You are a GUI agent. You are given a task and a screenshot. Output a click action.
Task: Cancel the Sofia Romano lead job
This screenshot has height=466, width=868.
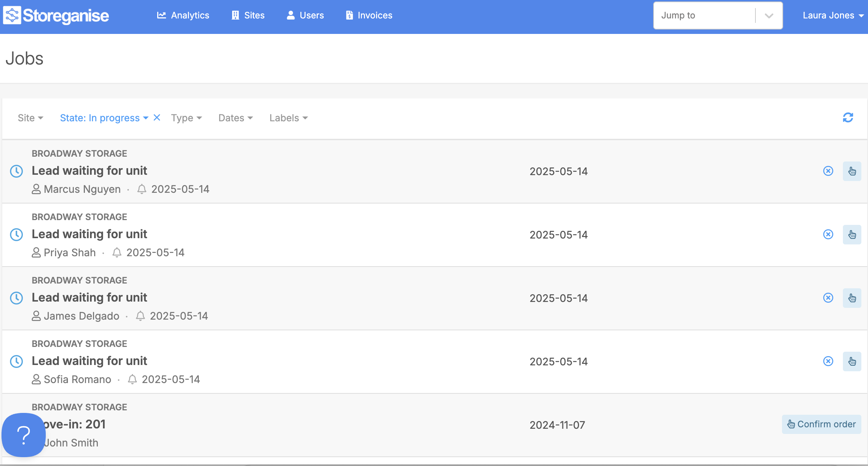pos(828,361)
